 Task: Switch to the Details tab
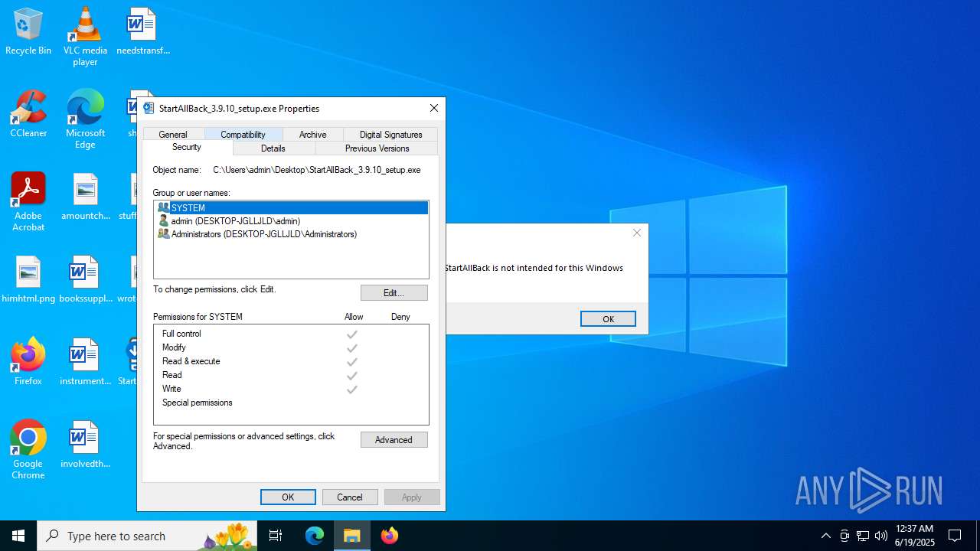pos(273,148)
